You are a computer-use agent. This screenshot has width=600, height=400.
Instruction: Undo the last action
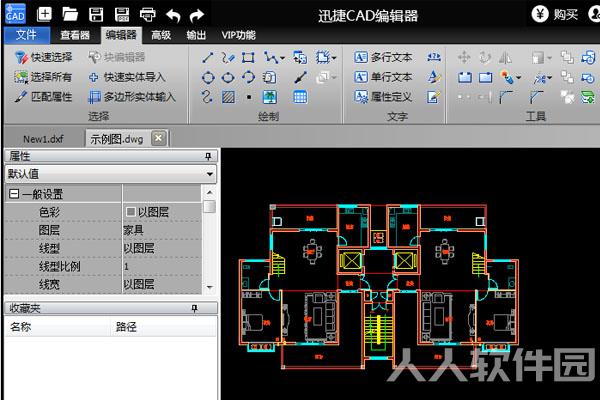click(x=173, y=15)
